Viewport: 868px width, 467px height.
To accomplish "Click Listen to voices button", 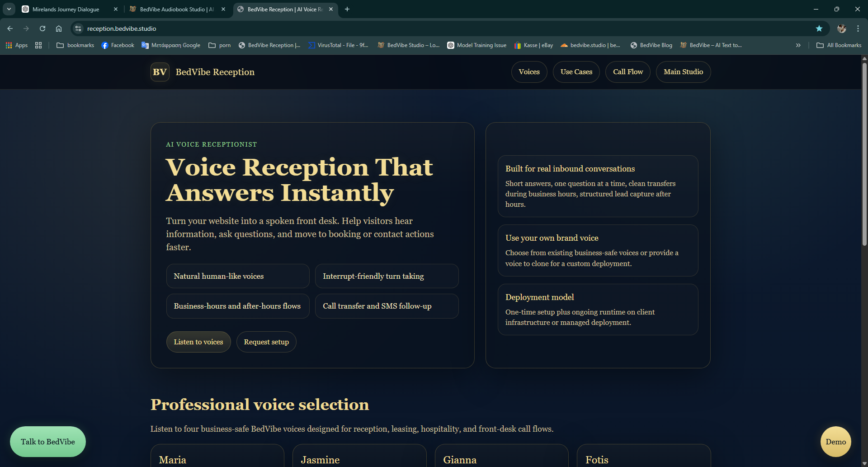I will point(198,342).
